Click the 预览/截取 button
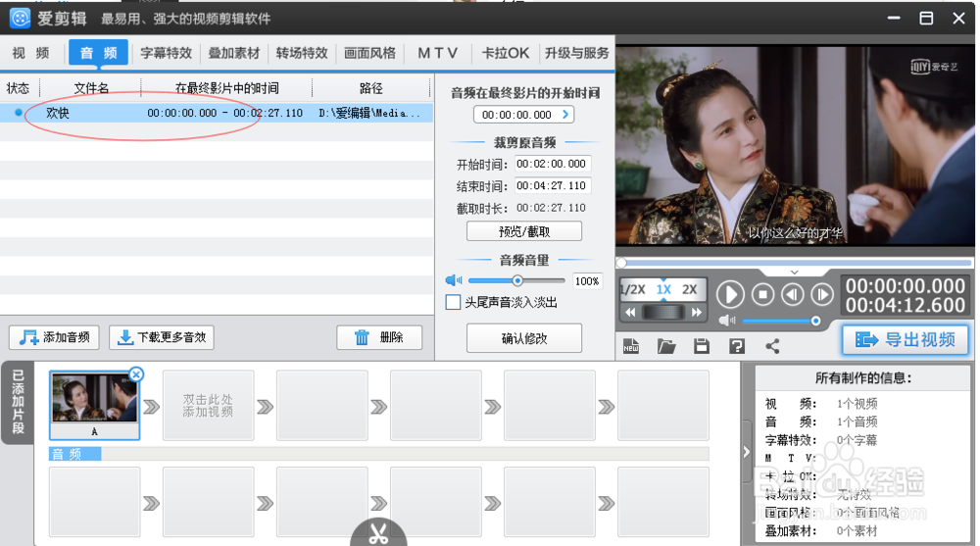The height and width of the screenshot is (546, 980). click(x=523, y=231)
